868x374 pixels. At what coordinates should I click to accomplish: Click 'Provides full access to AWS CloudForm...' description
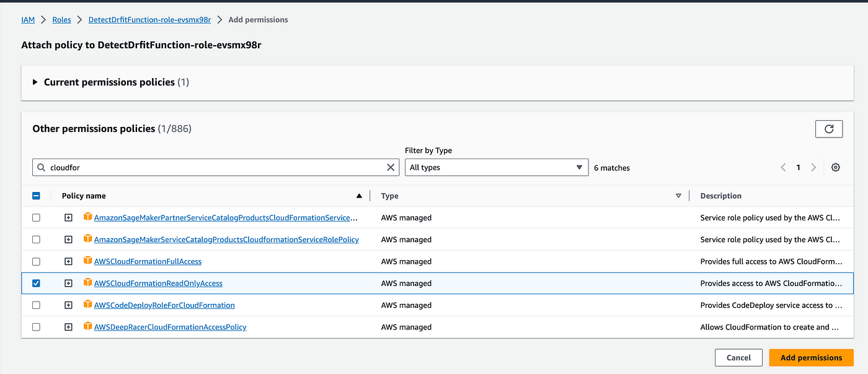[771, 261]
